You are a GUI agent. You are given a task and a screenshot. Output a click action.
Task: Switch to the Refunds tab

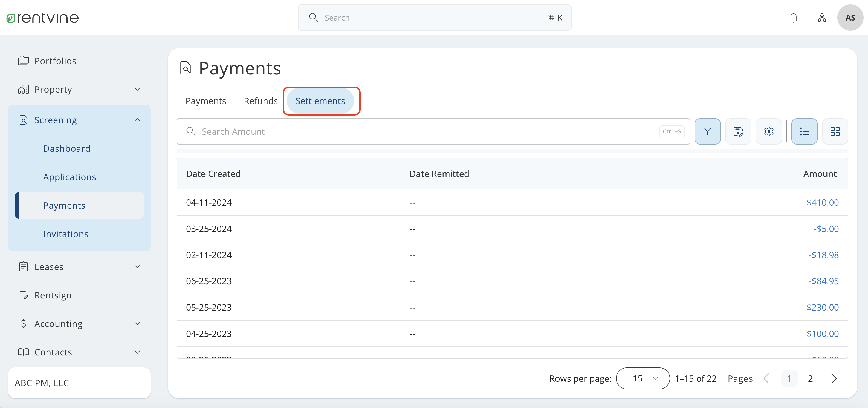tap(261, 100)
